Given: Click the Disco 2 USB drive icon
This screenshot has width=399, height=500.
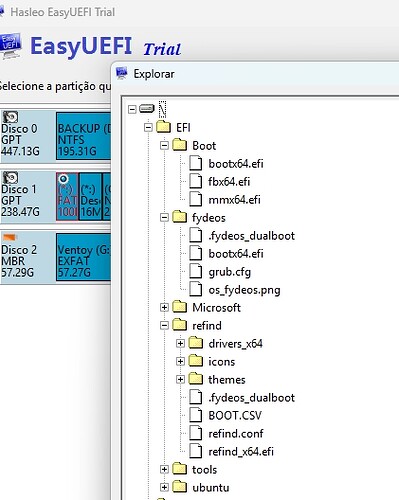Looking at the screenshot, I should point(9,238).
